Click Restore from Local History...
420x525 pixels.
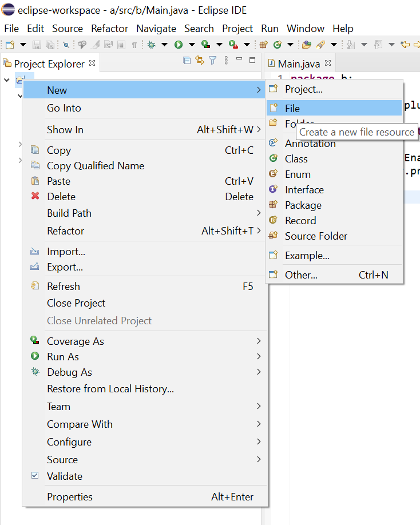145,388
